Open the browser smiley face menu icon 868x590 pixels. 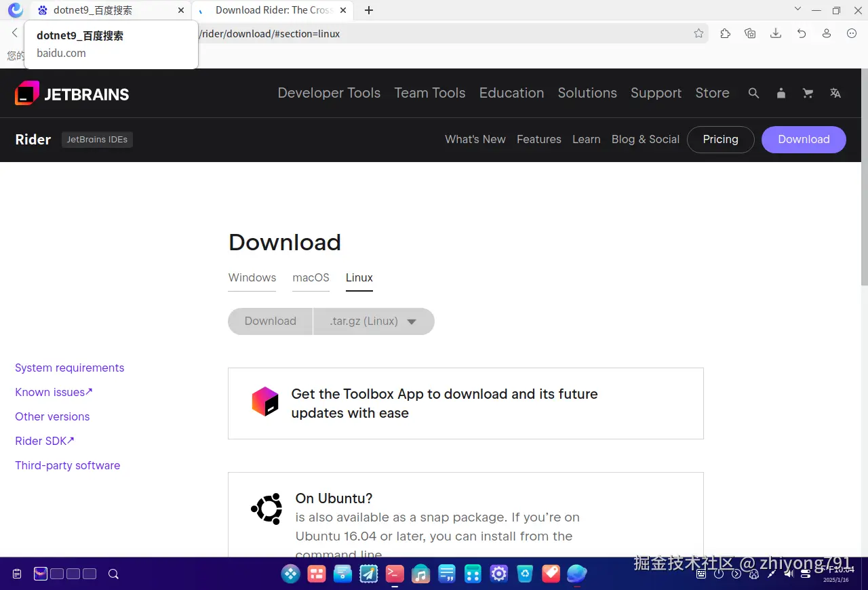852,33
